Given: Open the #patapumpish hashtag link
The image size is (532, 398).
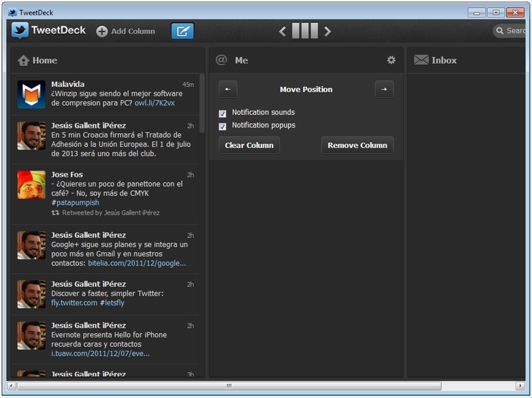Looking at the screenshot, I should pos(75,203).
